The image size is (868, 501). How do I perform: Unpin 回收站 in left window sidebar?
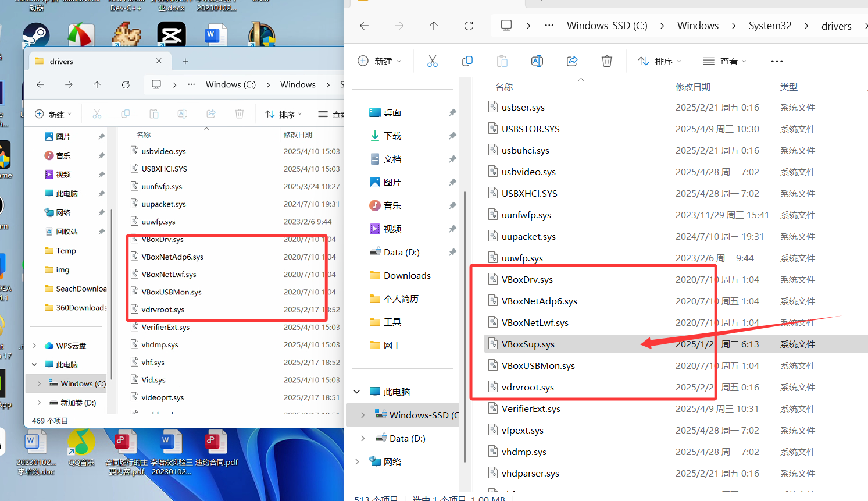[x=102, y=232]
